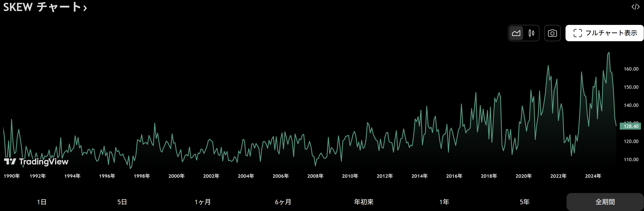Select the 年初来 range tab
The width and height of the screenshot is (644, 211).
tap(364, 202)
